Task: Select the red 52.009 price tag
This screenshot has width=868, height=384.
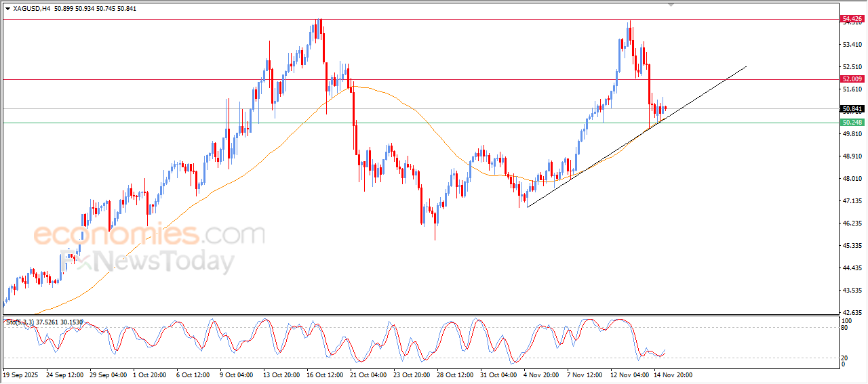Action: point(852,79)
